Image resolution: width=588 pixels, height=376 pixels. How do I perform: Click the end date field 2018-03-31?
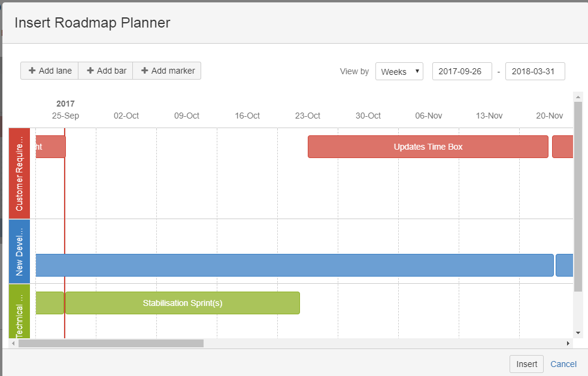pos(535,71)
